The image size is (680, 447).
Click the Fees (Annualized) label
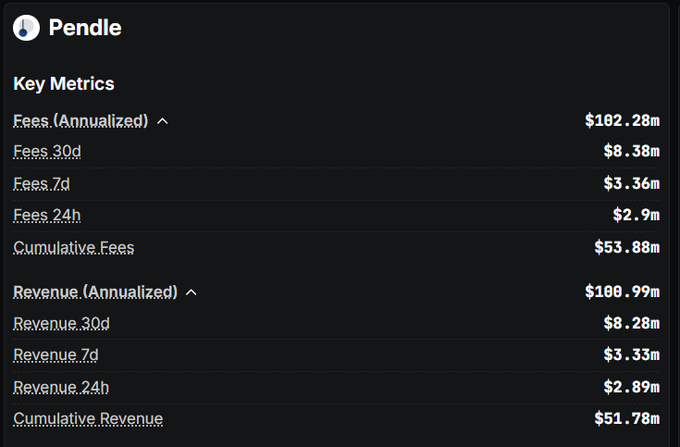pos(80,121)
